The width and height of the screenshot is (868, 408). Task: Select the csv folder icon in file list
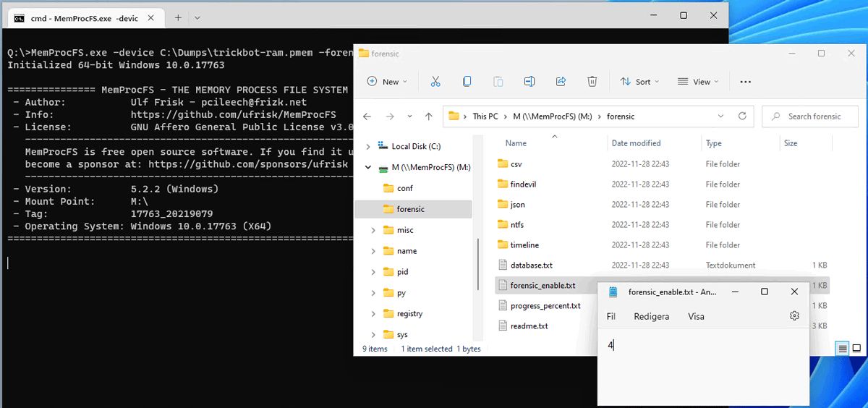[x=503, y=164]
